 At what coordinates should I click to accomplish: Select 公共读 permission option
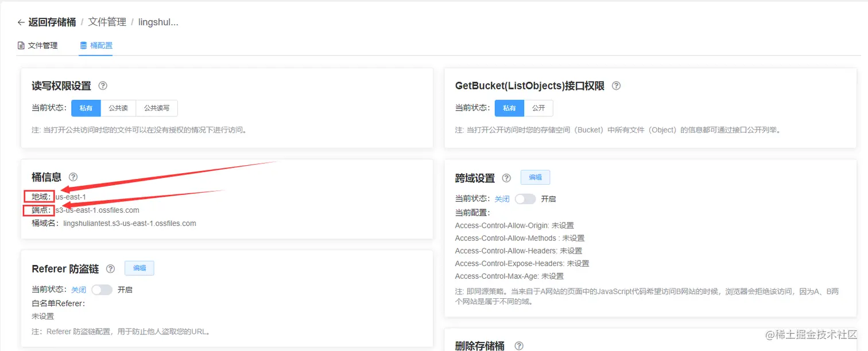pyautogui.click(x=118, y=108)
